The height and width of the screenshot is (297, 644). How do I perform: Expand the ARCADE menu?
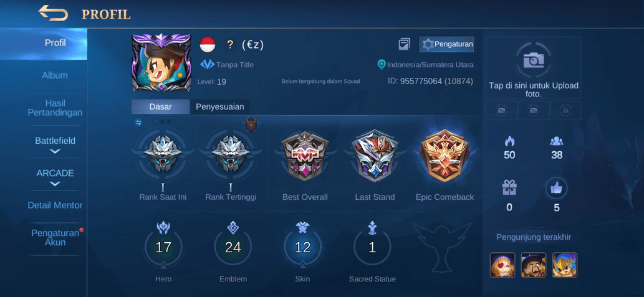pyautogui.click(x=55, y=177)
